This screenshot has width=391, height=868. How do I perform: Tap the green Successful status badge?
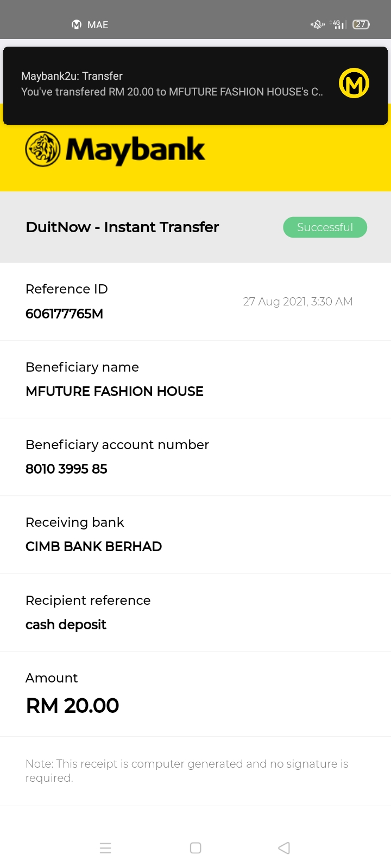tap(325, 227)
